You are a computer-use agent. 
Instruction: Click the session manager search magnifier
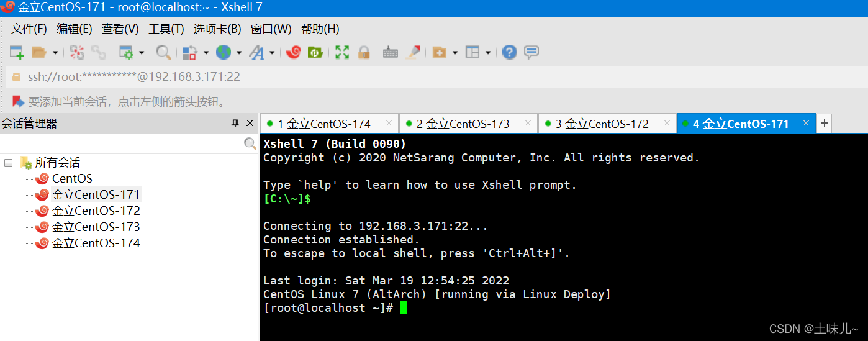pyautogui.click(x=250, y=144)
